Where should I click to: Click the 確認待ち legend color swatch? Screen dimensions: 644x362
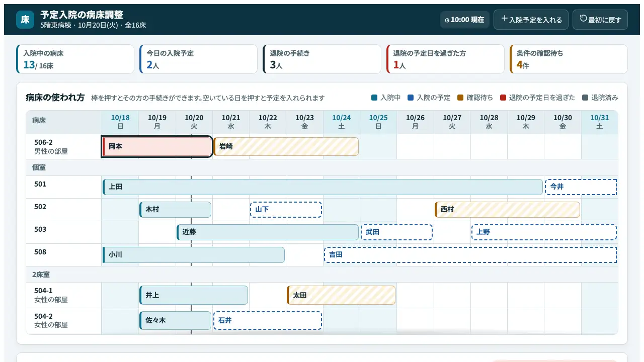[x=460, y=98]
